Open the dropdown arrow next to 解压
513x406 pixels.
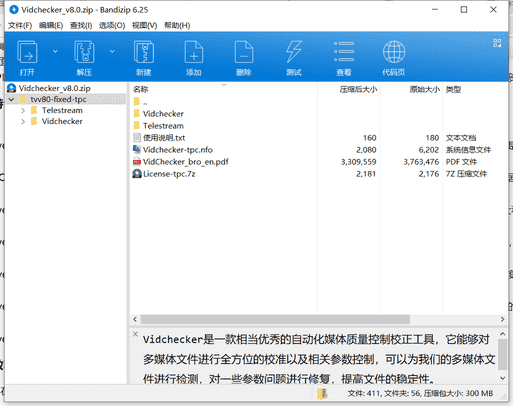(x=112, y=51)
